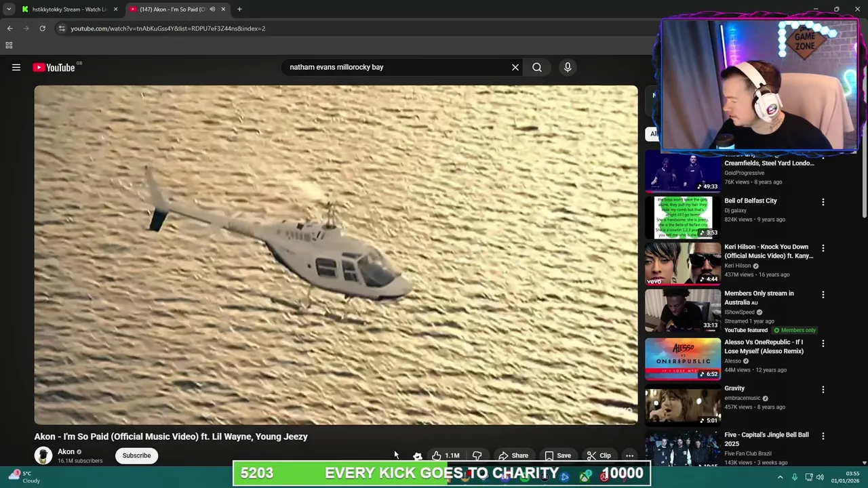Open Keri Hilson Knock You Down thumbnail
The height and width of the screenshot is (488, 868).
point(683,264)
